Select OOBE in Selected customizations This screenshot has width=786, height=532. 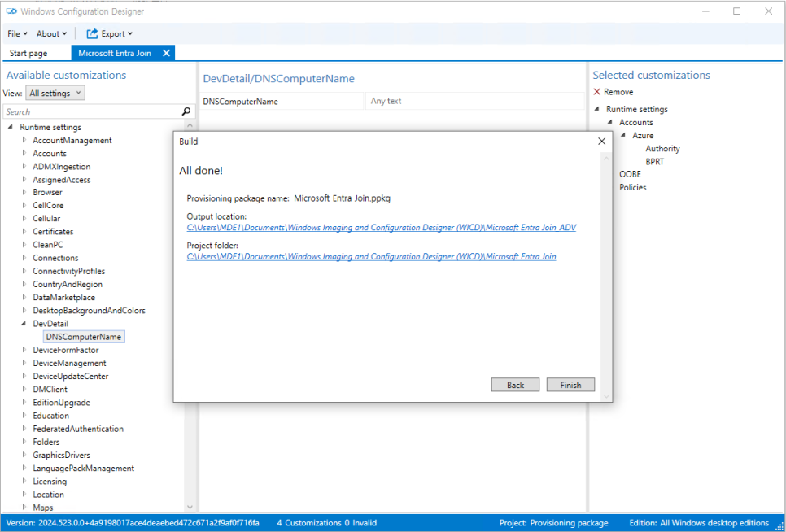coord(630,174)
